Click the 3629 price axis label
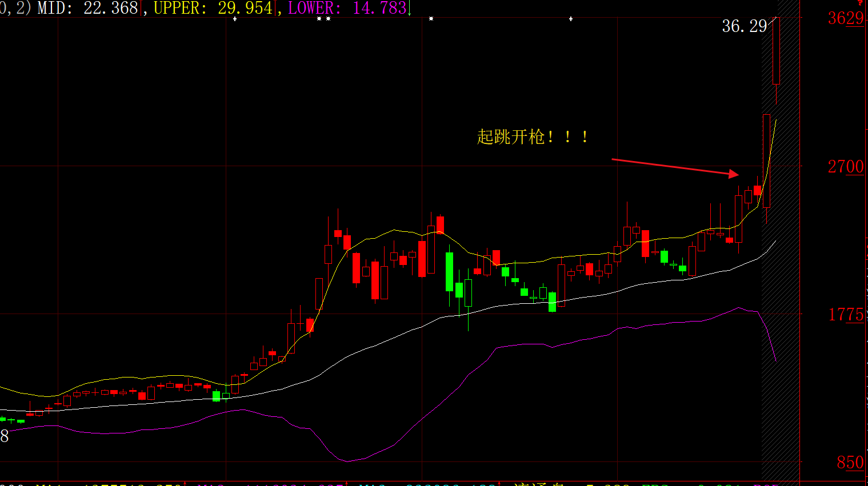Image resolution: width=868 pixels, height=486 pixels. (846, 18)
